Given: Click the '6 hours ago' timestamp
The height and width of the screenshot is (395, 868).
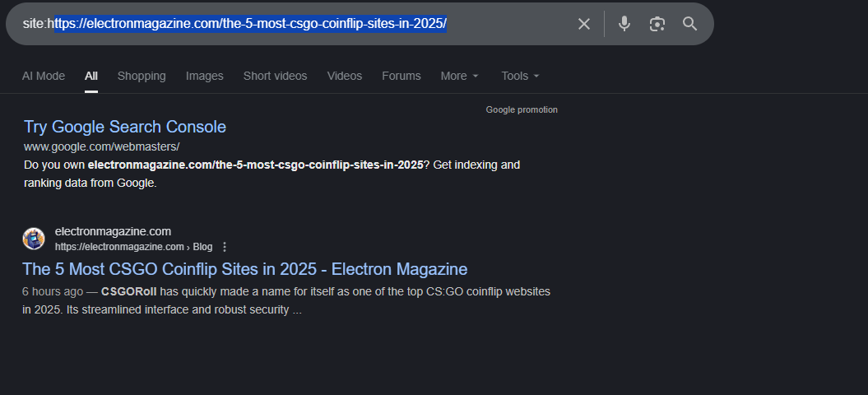Looking at the screenshot, I should pyautogui.click(x=53, y=291).
